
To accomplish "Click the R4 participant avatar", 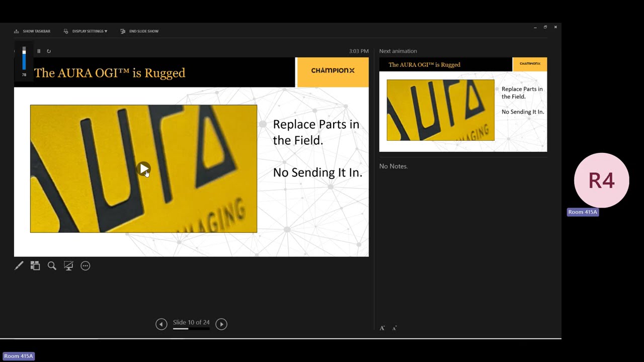I will [x=602, y=180].
